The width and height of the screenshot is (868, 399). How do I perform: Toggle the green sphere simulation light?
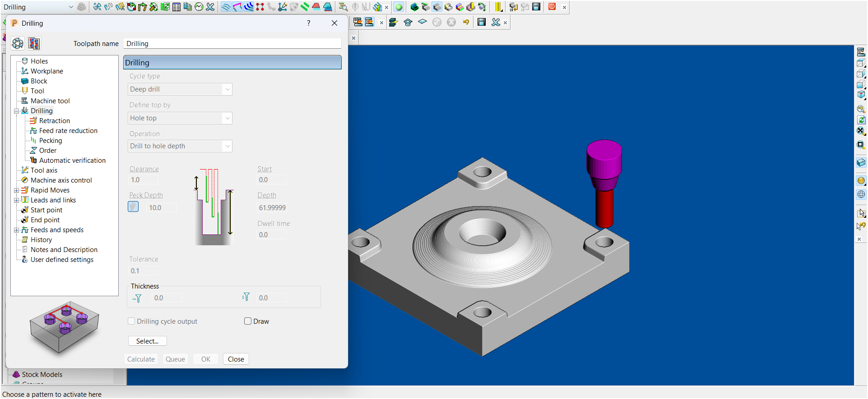coord(399,7)
